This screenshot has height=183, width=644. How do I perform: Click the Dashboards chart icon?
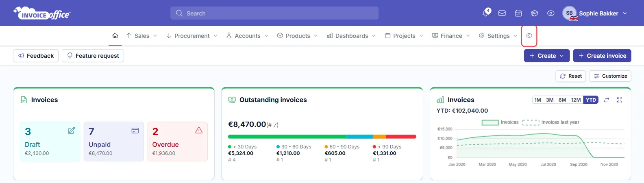330,36
